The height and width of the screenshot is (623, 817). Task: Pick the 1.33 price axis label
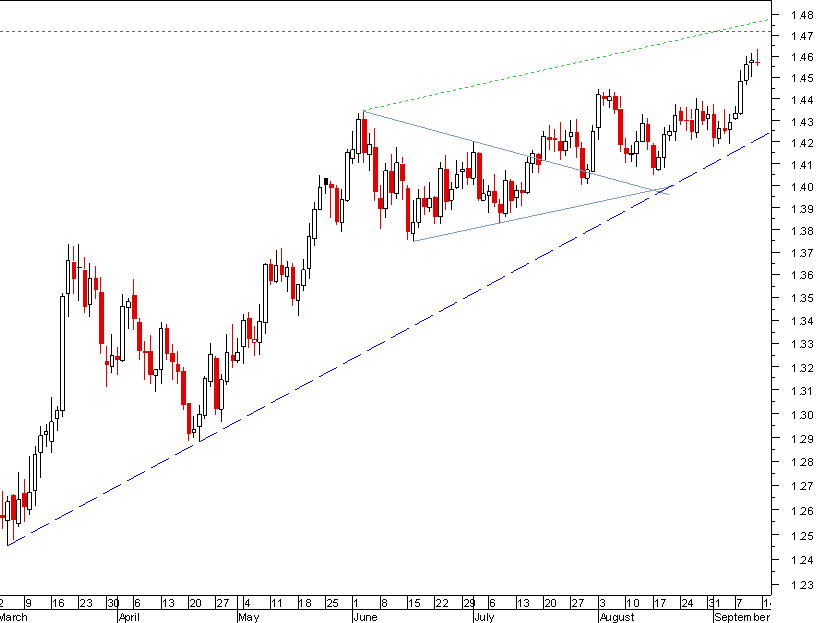(x=801, y=344)
